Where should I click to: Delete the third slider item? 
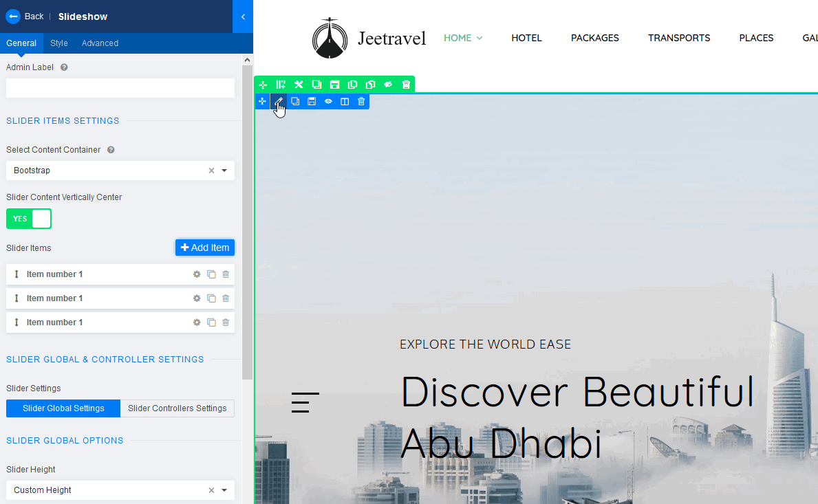[226, 322]
